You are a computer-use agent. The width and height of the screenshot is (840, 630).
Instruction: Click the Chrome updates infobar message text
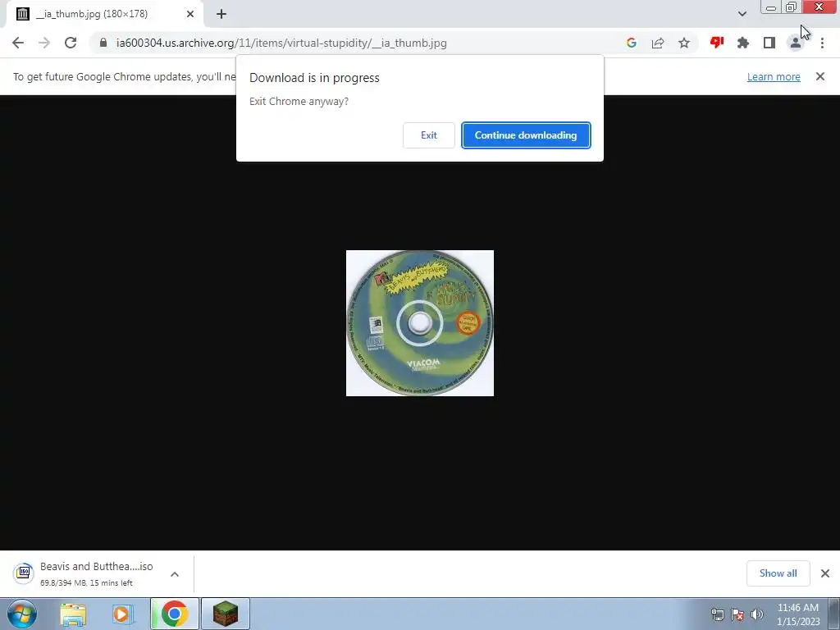pos(125,76)
